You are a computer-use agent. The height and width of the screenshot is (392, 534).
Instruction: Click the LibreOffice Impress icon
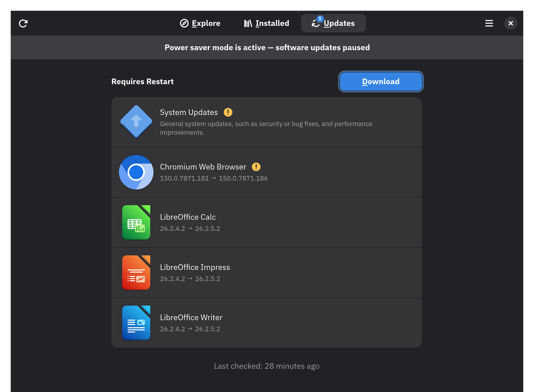click(x=136, y=272)
